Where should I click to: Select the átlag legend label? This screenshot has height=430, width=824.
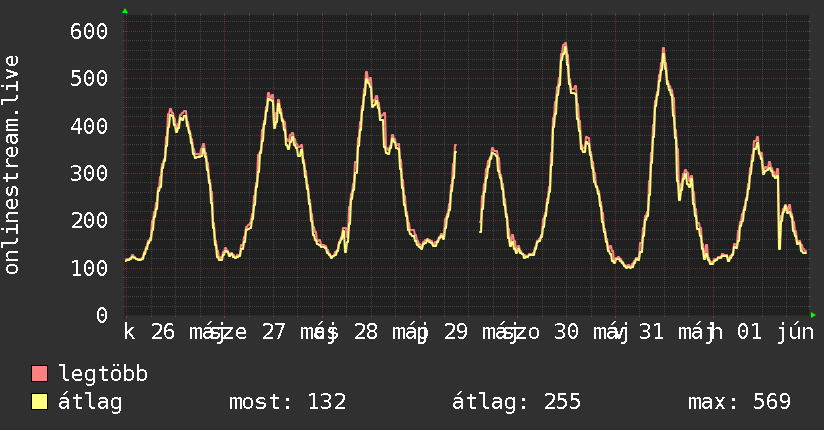click(x=90, y=402)
